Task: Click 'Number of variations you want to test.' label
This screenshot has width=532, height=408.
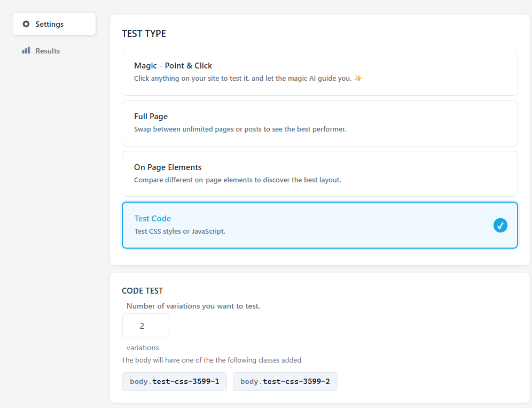Action: [x=193, y=306]
